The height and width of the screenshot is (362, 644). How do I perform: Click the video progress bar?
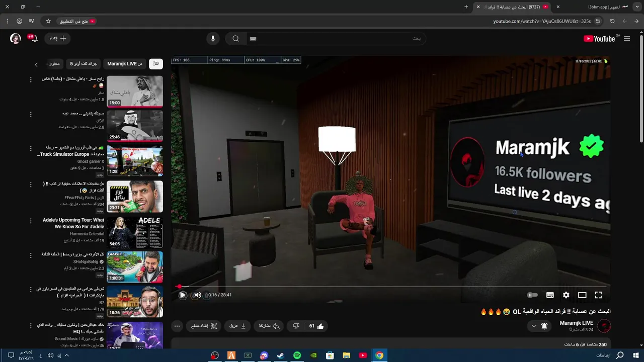391,287
